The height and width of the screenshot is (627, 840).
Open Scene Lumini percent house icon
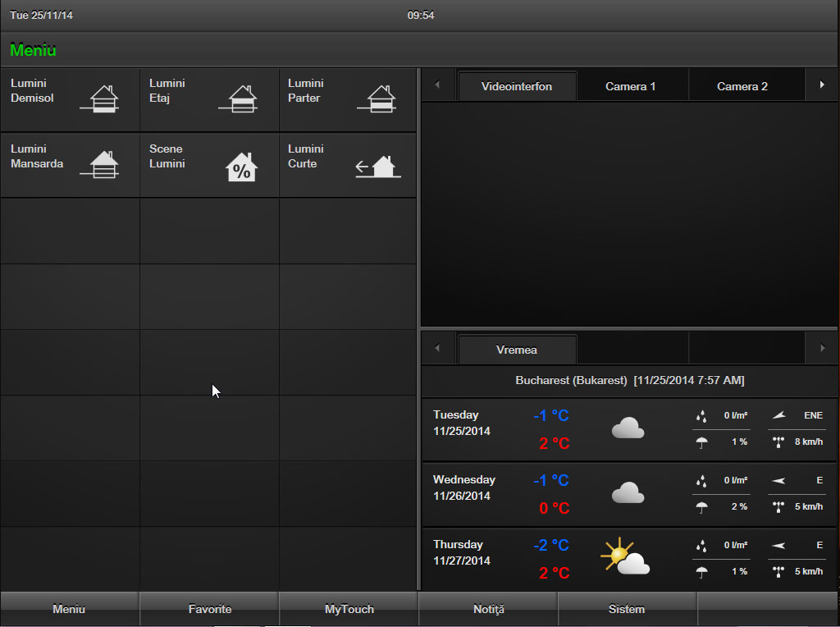(x=241, y=167)
